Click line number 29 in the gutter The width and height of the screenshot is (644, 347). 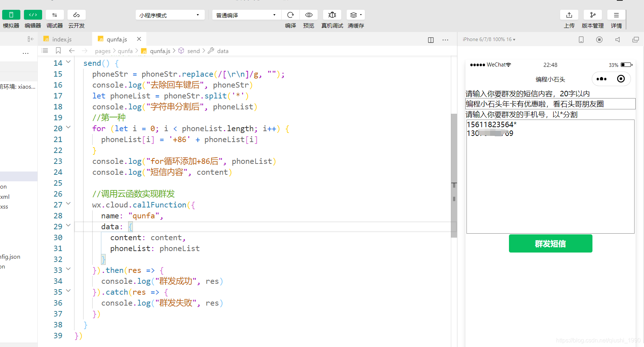(58, 227)
